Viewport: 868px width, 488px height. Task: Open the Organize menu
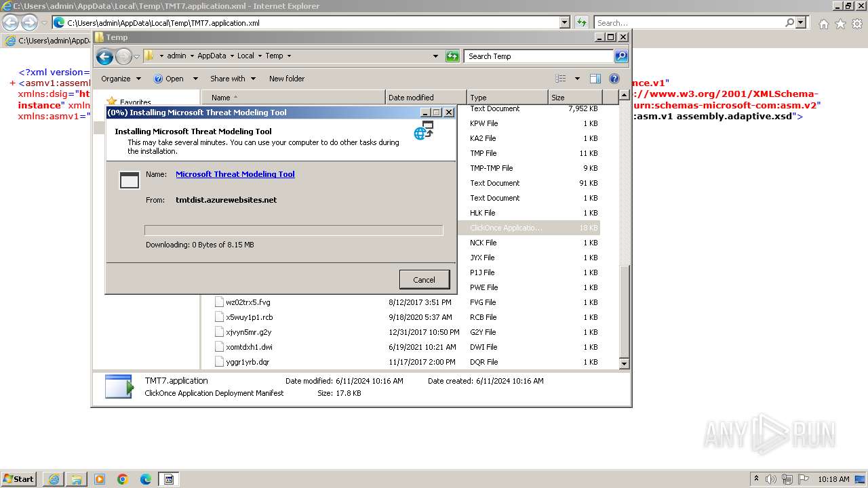pos(121,79)
